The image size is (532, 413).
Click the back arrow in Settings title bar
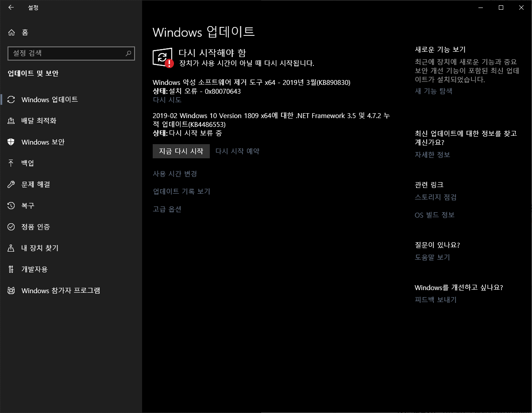tap(11, 8)
